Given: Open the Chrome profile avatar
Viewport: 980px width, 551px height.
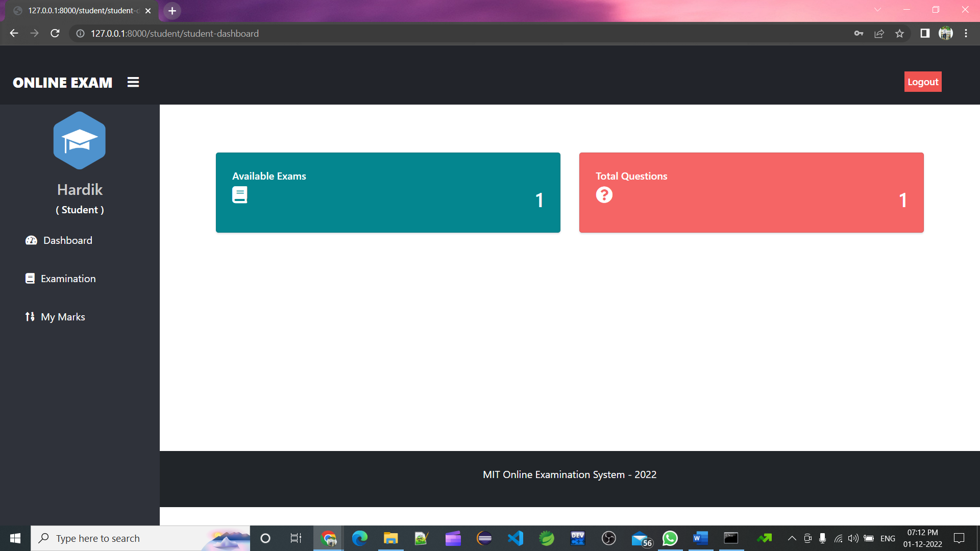Looking at the screenshot, I should point(945,33).
